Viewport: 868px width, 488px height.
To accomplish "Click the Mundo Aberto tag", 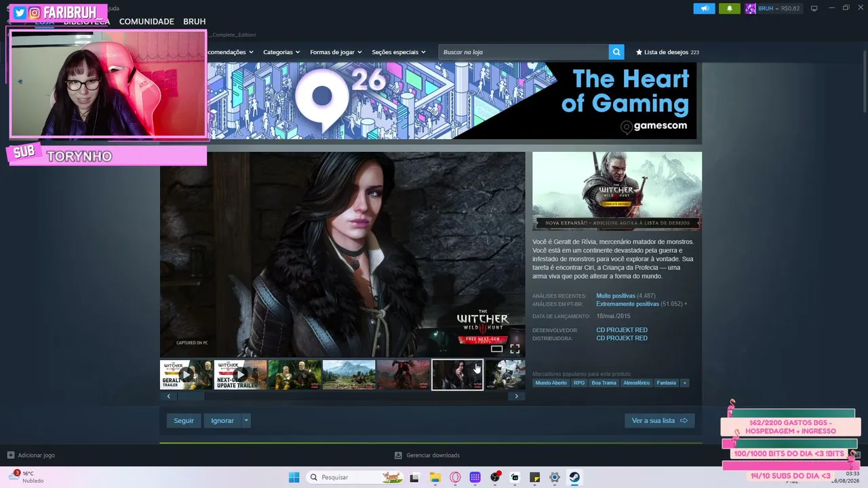I will point(551,383).
